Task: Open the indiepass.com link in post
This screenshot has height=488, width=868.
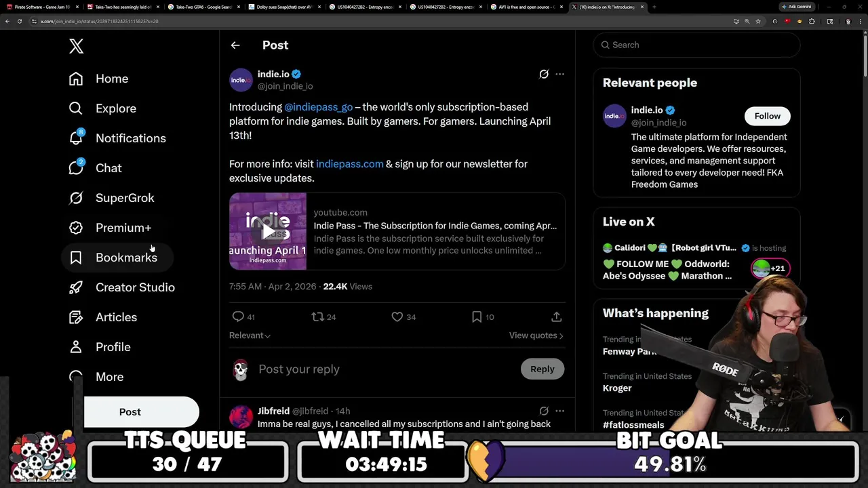Action: pyautogui.click(x=349, y=164)
